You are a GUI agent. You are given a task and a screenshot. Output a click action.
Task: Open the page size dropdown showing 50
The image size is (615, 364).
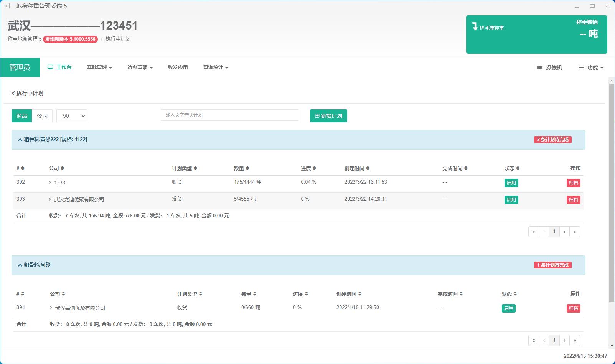[72, 116]
